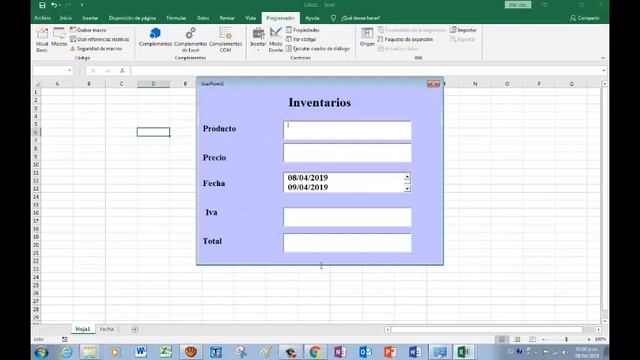Screen dimensions: 640x360
Task: Switch to the Inicio tab
Action: (65, 18)
